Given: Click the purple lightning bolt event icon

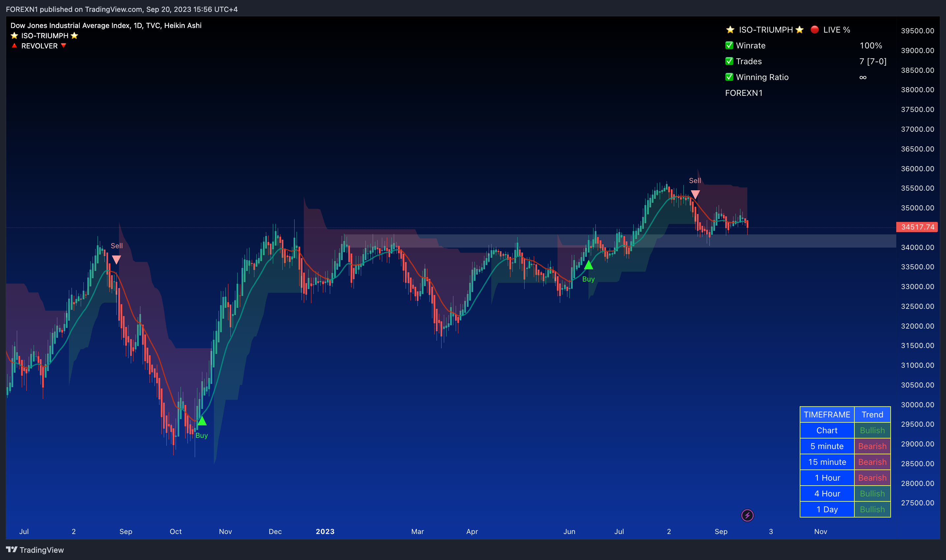Looking at the screenshot, I should [x=747, y=516].
